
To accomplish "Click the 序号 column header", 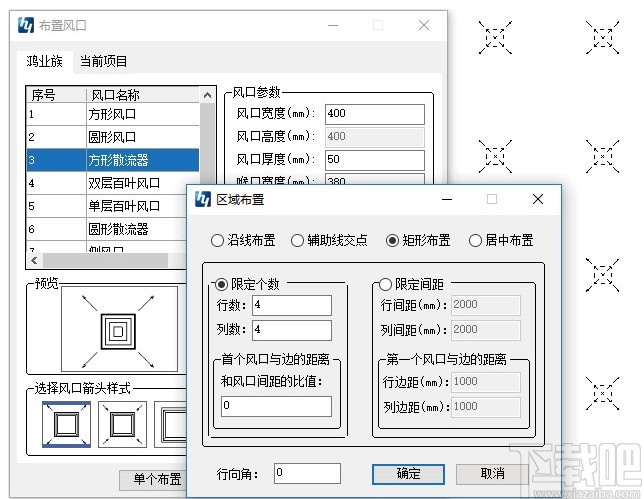I will [56, 95].
